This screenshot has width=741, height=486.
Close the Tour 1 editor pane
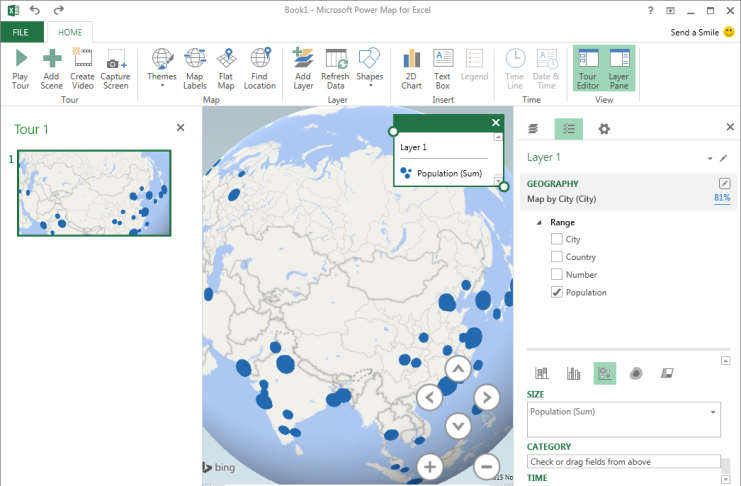click(181, 128)
